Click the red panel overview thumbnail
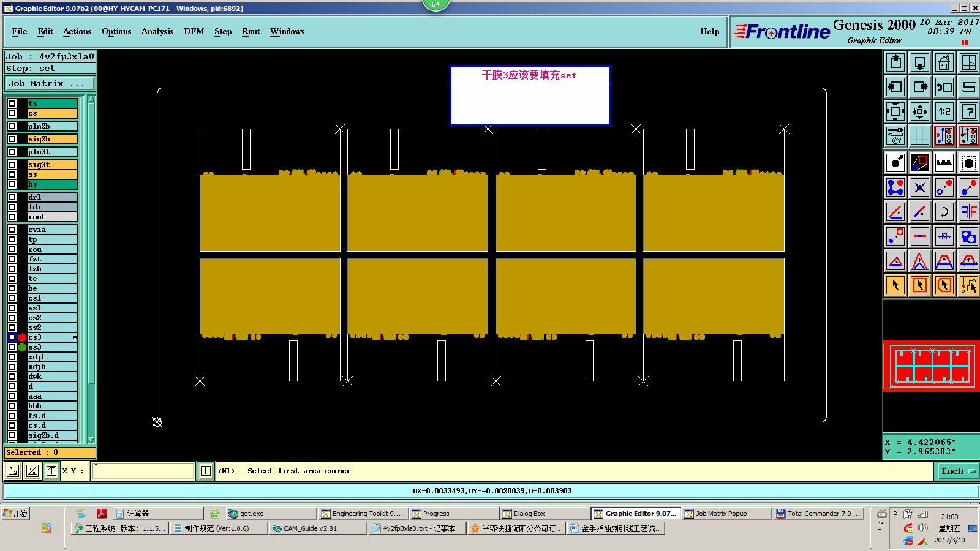Image resolution: width=980 pixels, height=551 pixels. (x=932, y=366)
